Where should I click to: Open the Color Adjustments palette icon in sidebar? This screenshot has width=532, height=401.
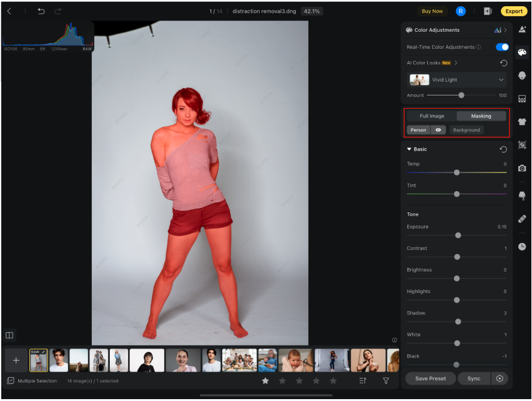[522, 52]
